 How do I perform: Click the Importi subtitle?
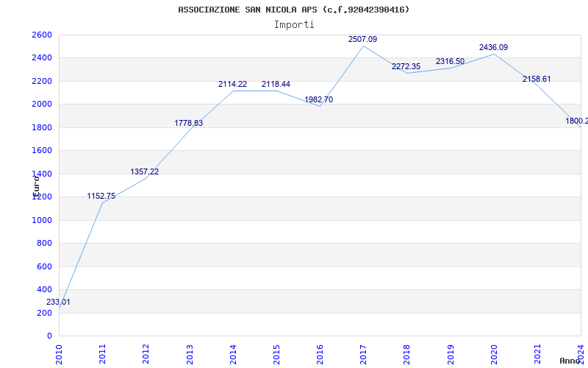[x=294, y=24]
